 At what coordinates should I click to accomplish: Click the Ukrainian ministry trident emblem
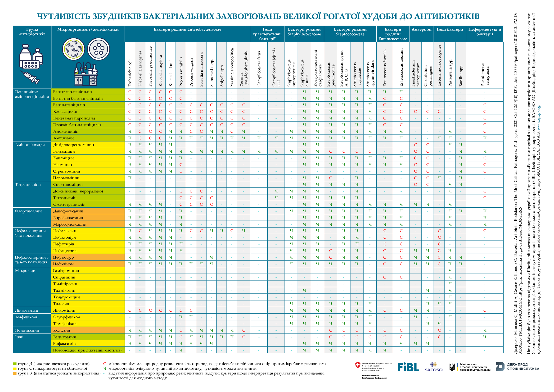452,367
